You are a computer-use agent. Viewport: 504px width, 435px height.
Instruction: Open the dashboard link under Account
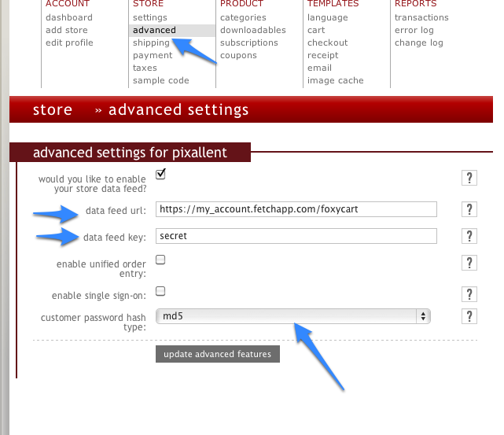68,17
